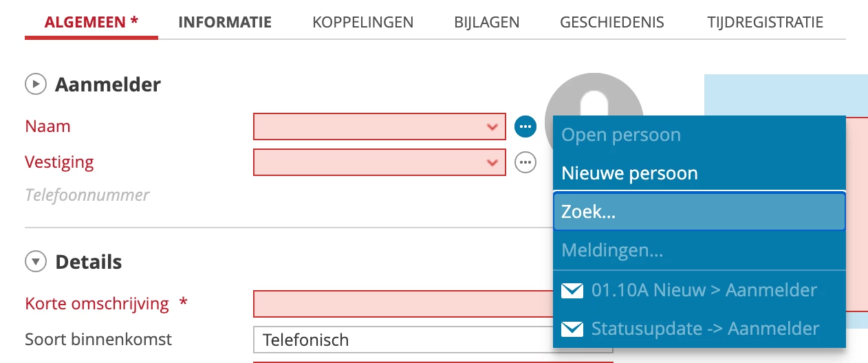This screenshot has width=868, height=363.
Task: Select the Algemeen tab
Action: pyautogui.click(x=91, y=22)
